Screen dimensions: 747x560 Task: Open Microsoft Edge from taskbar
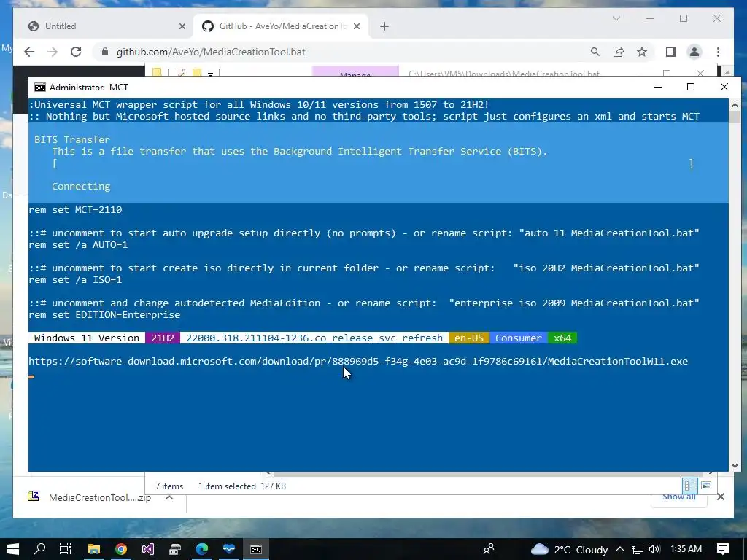point(202,549)
